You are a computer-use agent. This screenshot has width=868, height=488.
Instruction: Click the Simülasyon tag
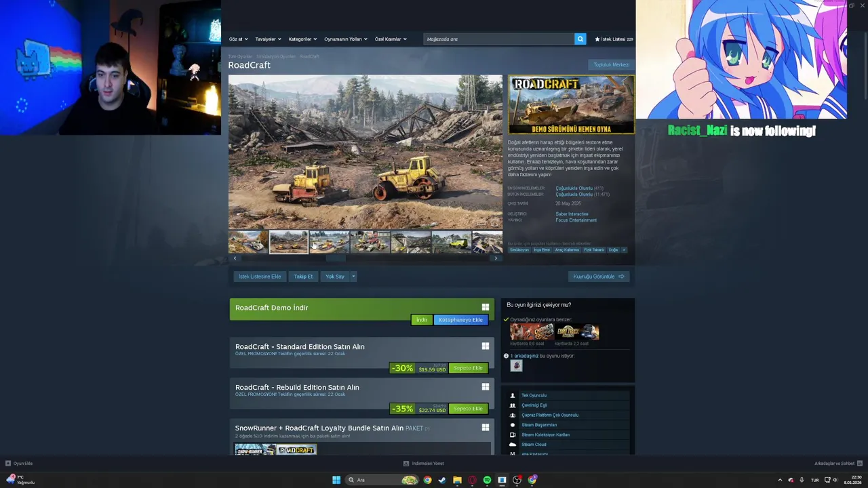519,250
